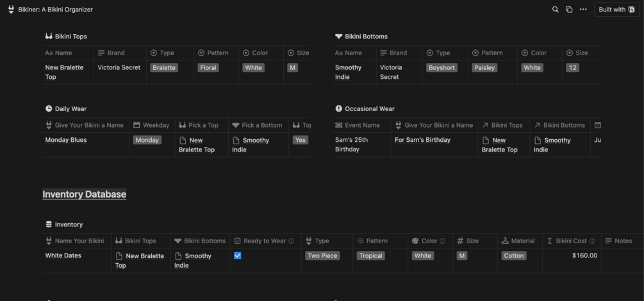
Task: Open the Pattern column in Bikini Bottoms
Action: tap(491, 53)
